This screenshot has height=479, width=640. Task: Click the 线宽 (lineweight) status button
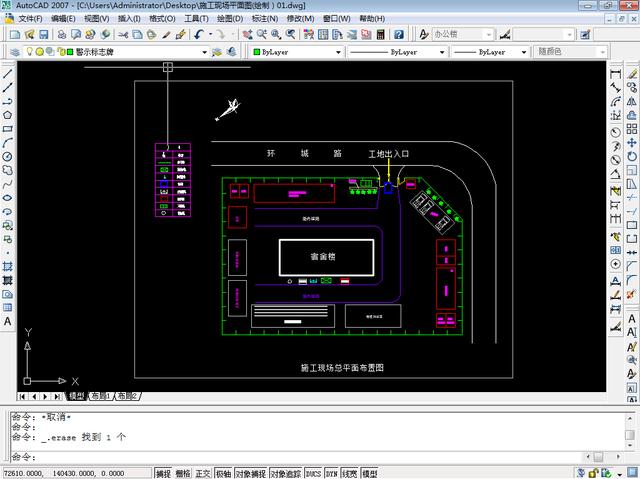click(x=350, y=473)
